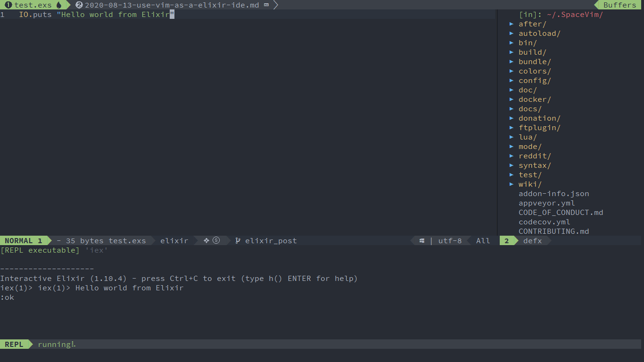This screenshot has width=644, height=362.
Task: Click the :ok result line in the REPL
Action: pyautogui.click(x=7, y=297)
